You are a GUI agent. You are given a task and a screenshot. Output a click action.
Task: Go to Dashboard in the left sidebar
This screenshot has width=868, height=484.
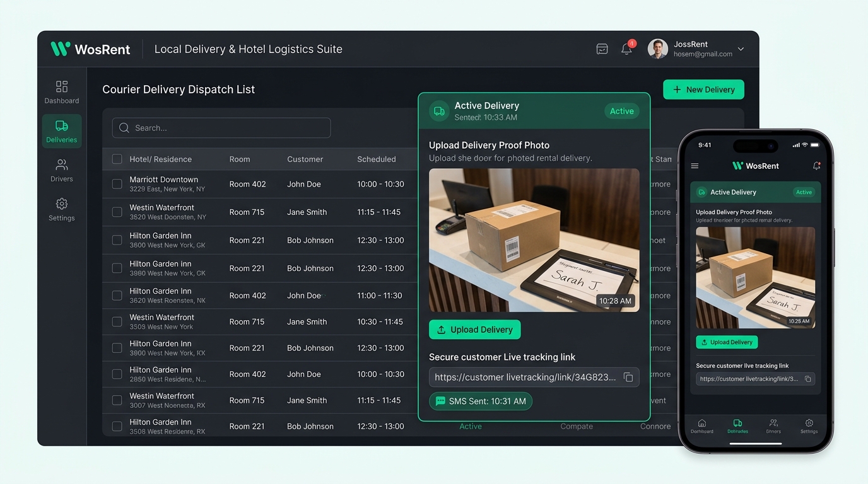coord(62,92)
